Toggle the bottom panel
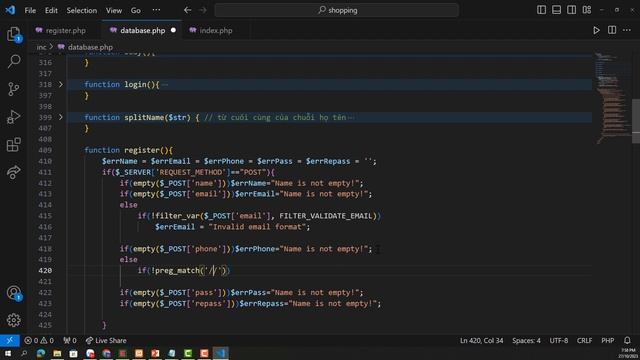The image size is (640, 360). pyautogui.click(x=556, y=10)
